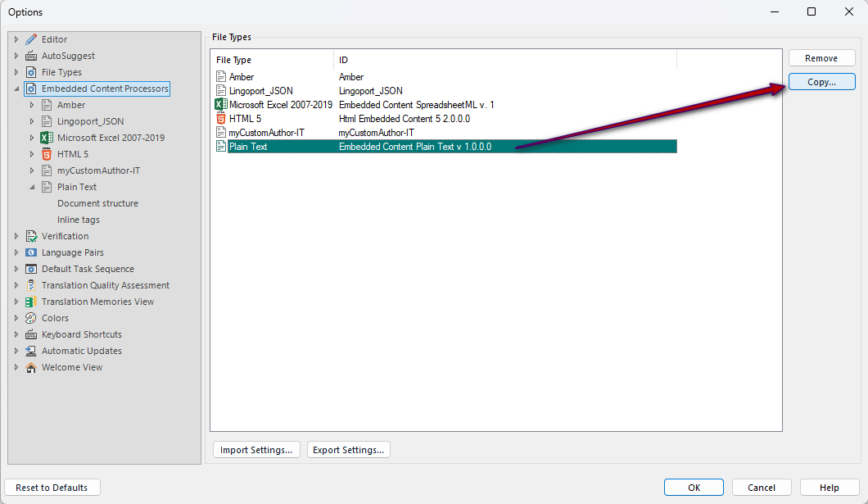The width and height of the screenshot is (868, 504).
Task: Click the Keyboard Shortcuts keyboard icon
Action: click(x=30, y=334)
